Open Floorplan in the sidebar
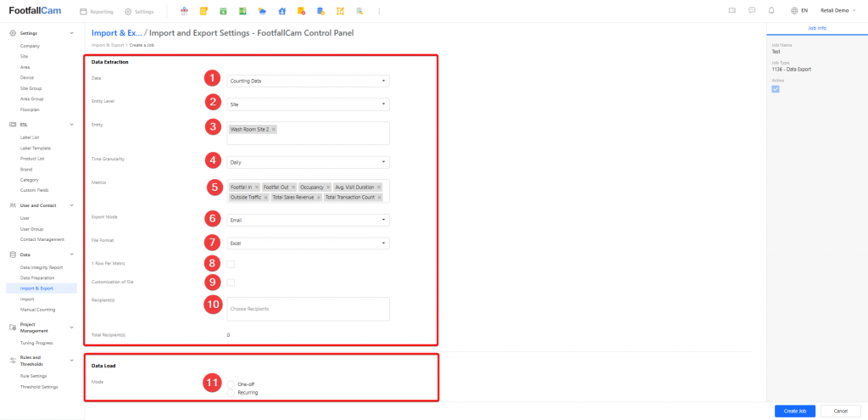 click(x=30, y=109)
